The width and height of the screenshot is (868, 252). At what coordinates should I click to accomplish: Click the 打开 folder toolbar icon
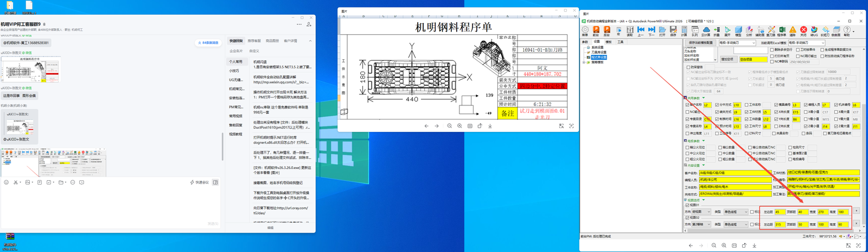tap(662, 30)
